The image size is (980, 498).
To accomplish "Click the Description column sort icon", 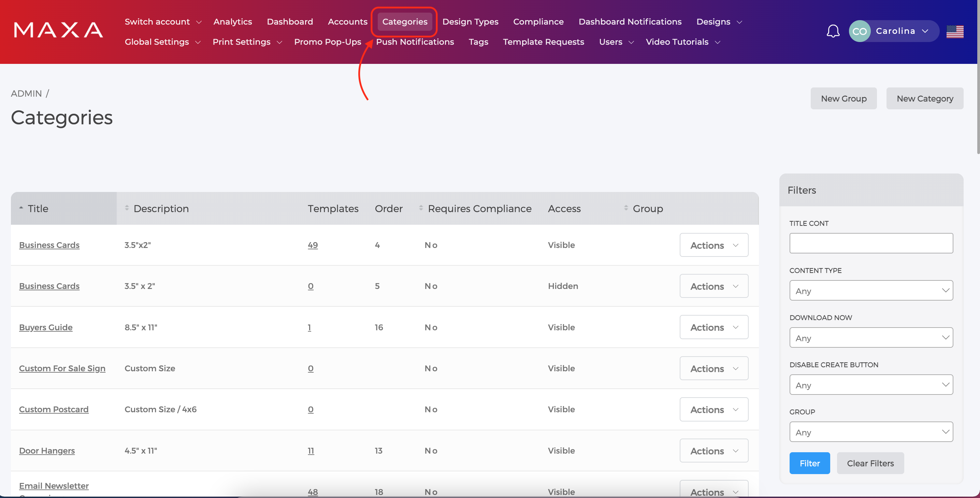I will 127,208.
